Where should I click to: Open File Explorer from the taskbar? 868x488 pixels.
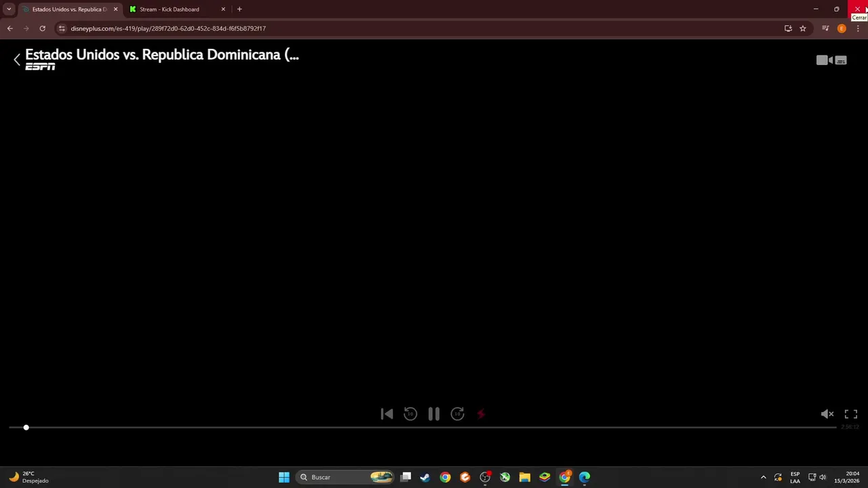(x=524, y=477)
